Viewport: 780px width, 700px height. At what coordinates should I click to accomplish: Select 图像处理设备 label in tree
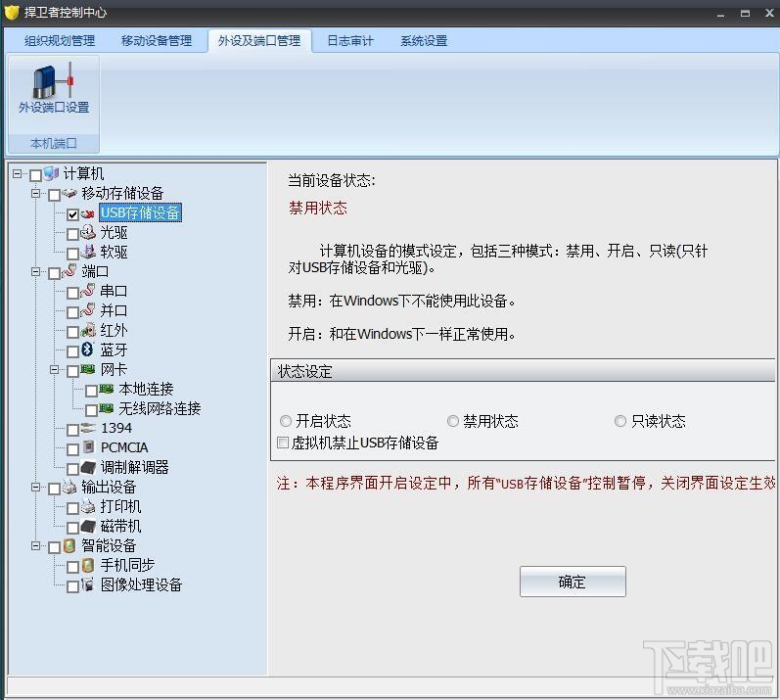point(141,584)
